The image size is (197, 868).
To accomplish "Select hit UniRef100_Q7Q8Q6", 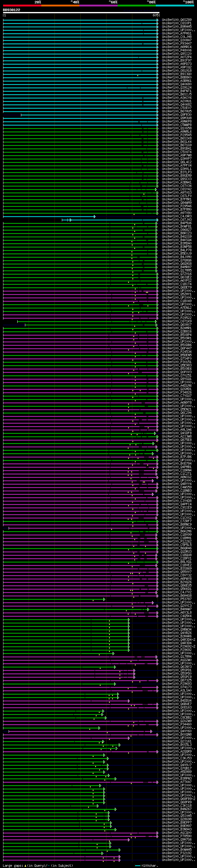I will [177, 260].
